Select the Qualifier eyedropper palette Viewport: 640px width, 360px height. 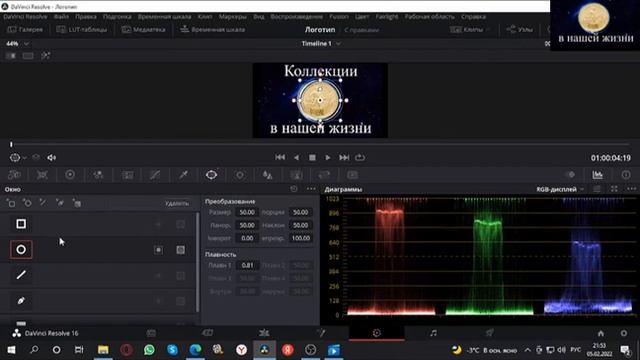coord(183,175)
